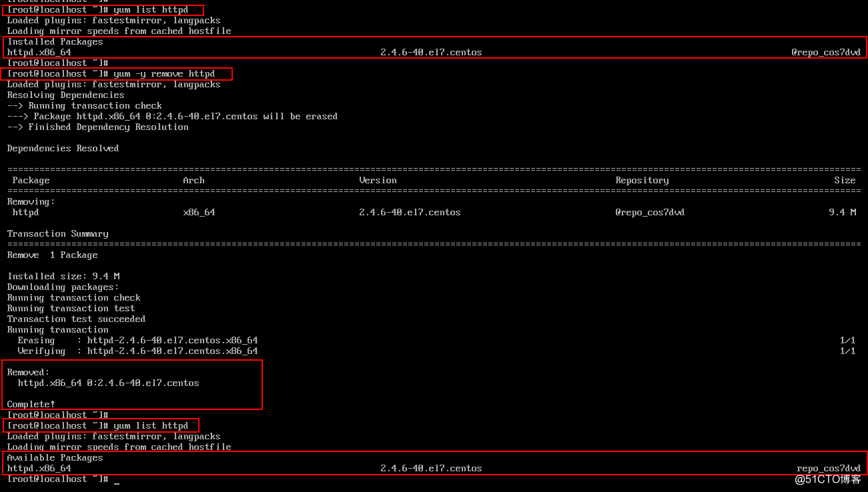Select the 'Available Packages' heading line
The image size is (868, 492).
click(x=55, y=457)
